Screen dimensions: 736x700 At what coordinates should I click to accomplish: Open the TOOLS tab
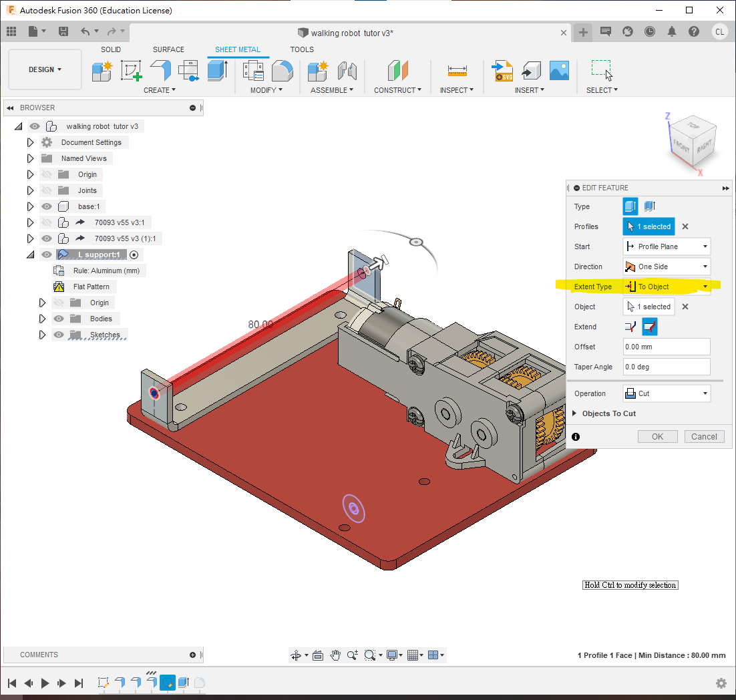[302, 49]
